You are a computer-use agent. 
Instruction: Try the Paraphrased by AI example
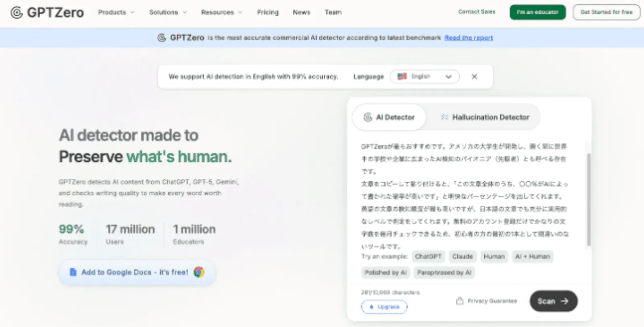[444, 273]
